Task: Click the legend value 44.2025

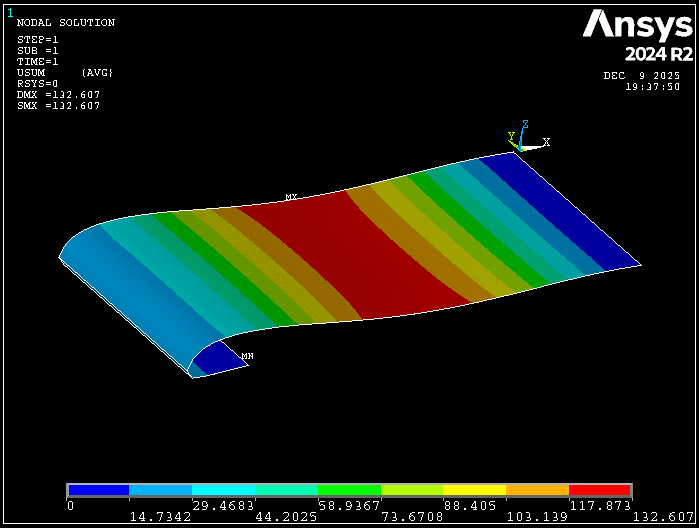Action: (x=286, y=517)
